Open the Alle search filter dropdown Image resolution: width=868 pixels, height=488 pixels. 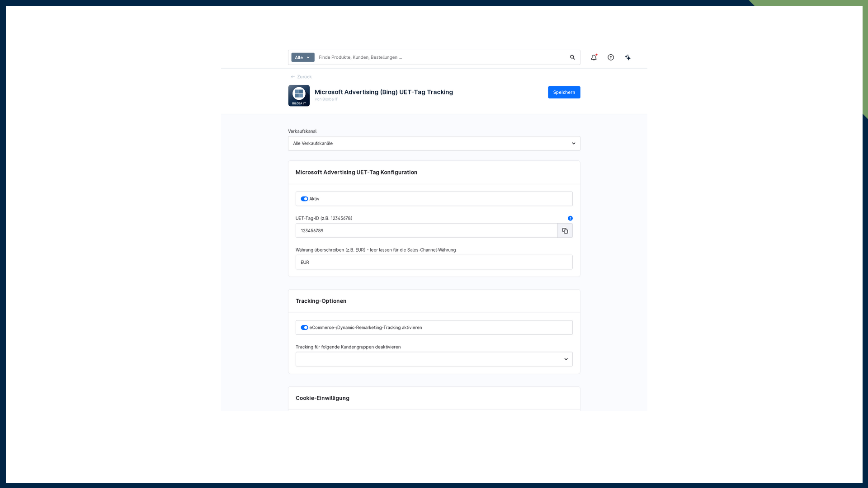click(x=303, y=57)
